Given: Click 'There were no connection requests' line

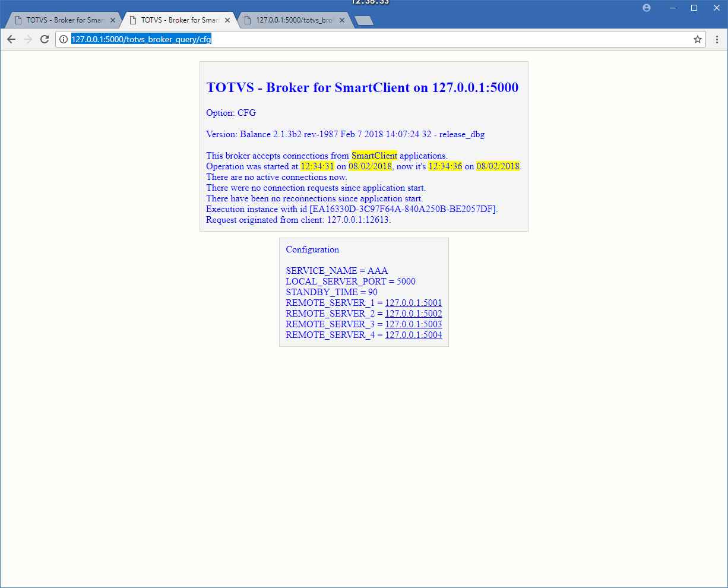Looking at the screenshot, I should (x=316, y=188).
